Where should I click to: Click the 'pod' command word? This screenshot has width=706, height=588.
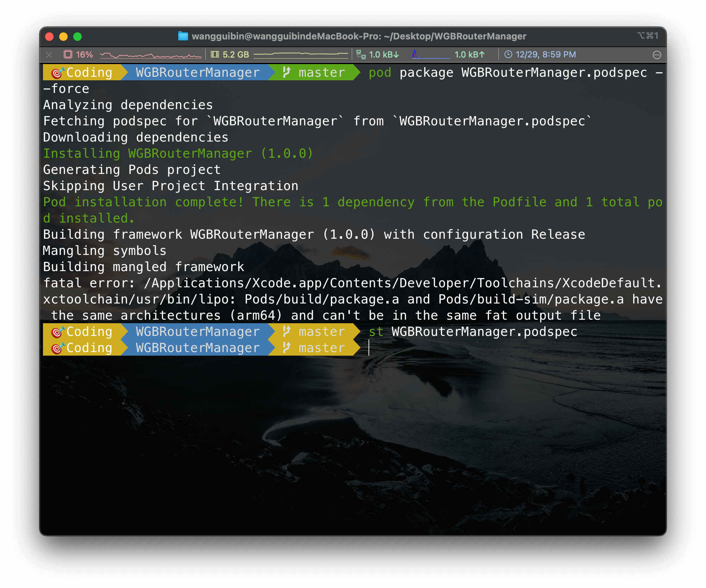pyautogui.click(x=380, y=73)
